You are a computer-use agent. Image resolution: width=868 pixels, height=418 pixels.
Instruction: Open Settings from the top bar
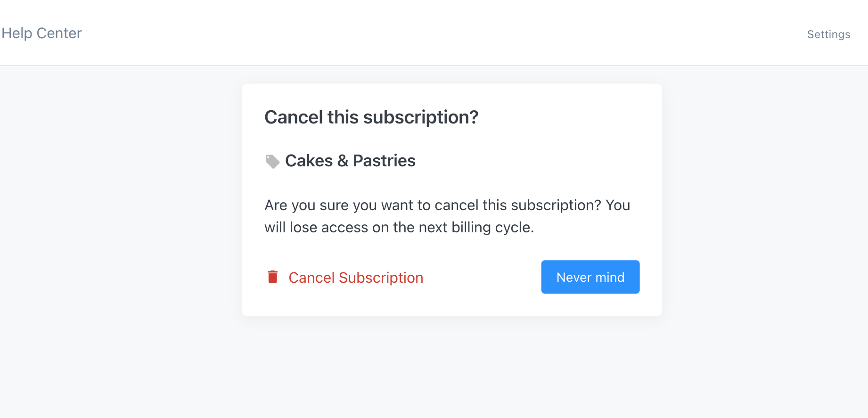click(x=828, y=34)
